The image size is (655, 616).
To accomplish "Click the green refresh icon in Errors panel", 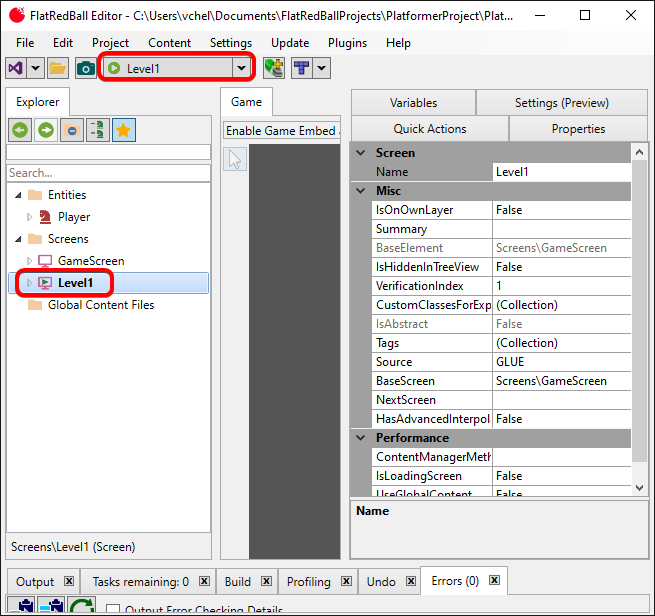I will pos(81,607).
